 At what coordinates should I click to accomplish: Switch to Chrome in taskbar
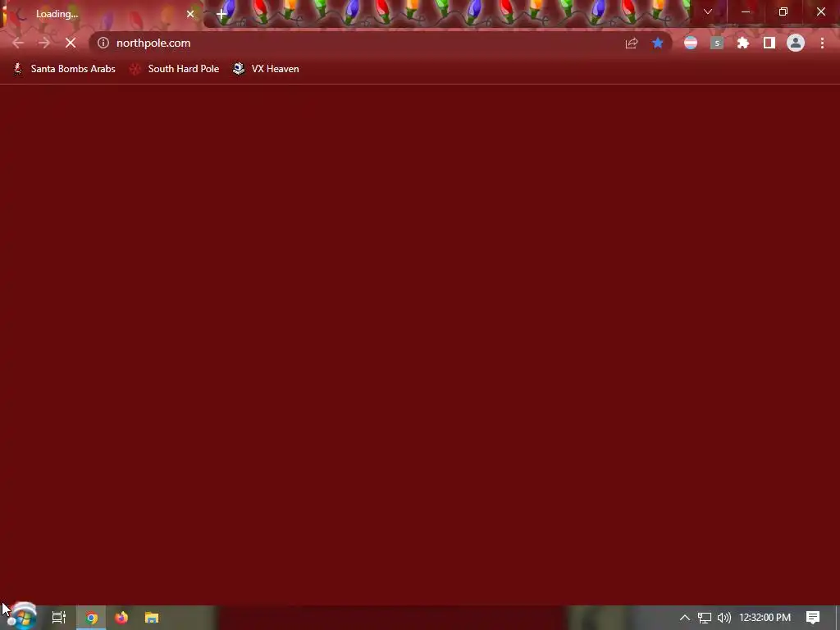click(x=92, y=618)
